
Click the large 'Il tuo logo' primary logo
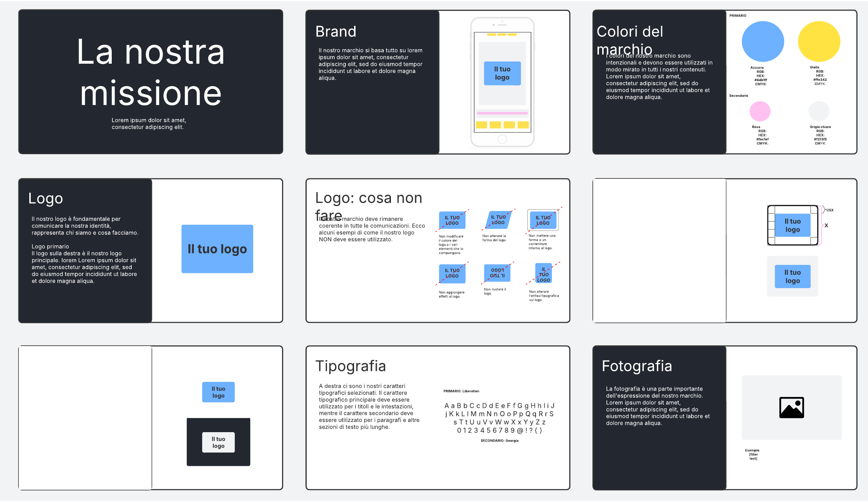tap(217, 249)
